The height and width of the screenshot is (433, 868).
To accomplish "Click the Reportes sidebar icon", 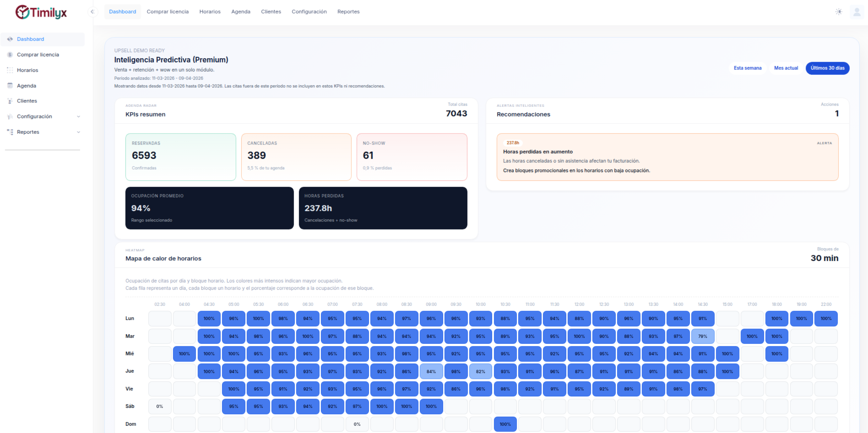I will (x=10, y=132).
